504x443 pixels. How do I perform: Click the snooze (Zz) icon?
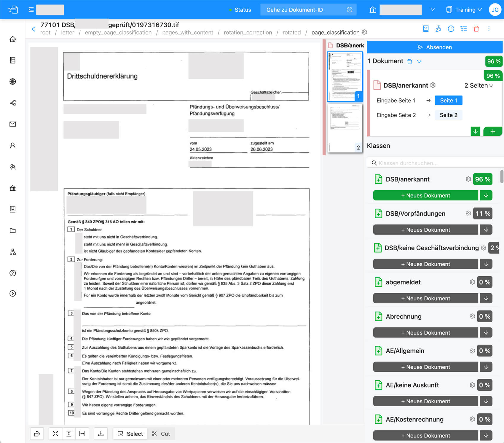[438, 29]
